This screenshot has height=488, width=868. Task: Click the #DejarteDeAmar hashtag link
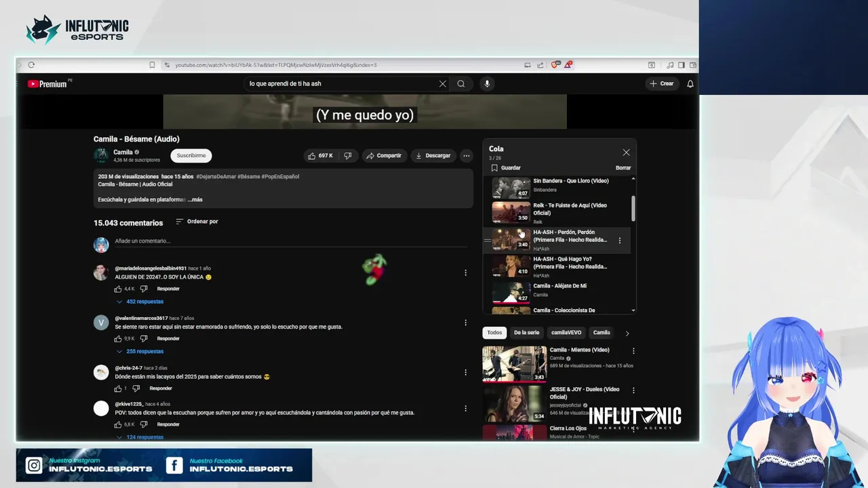pos(216,177)
